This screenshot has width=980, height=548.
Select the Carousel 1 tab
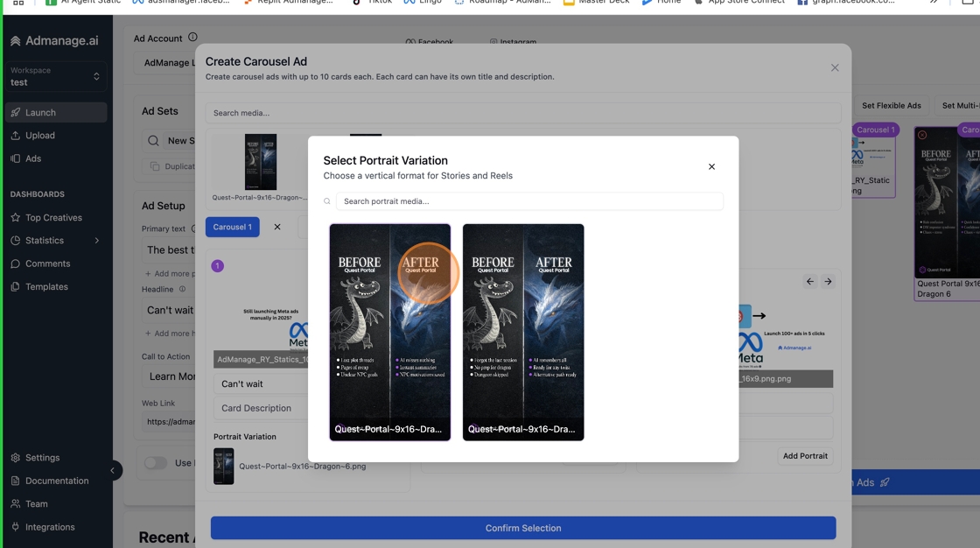coord(233,227)
